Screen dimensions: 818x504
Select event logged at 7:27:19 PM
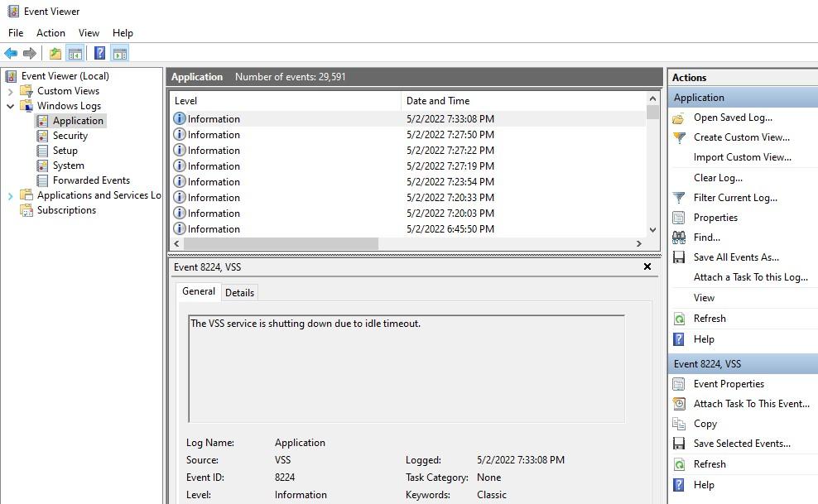[x=408, y=166]
